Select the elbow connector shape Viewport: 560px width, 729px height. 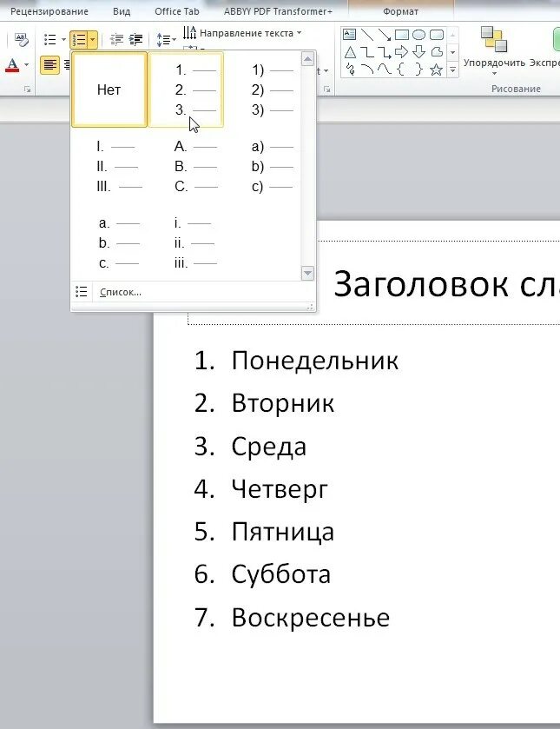click(367, 52)
